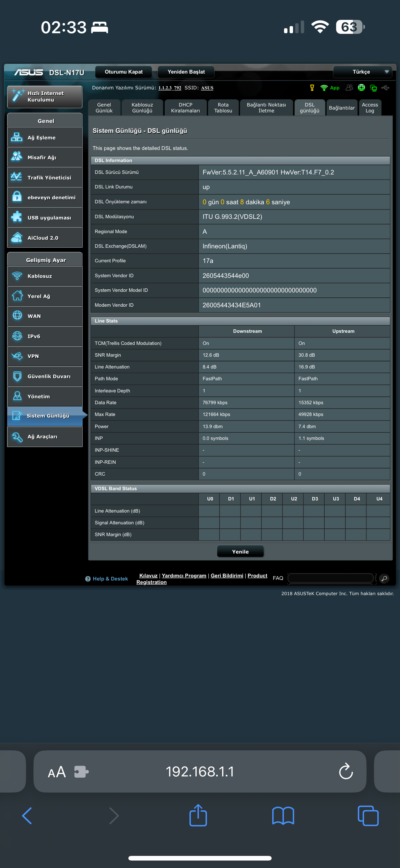Open Safari bookmarks book icon
This screenshot has height=868, width=400.
pos(283,816)
